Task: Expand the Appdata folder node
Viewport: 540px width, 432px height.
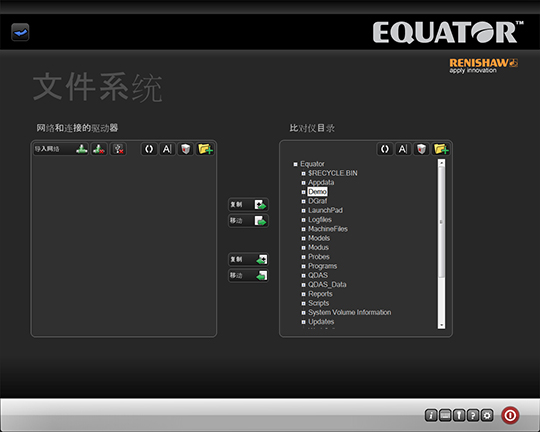Action: tap(303, 183)
